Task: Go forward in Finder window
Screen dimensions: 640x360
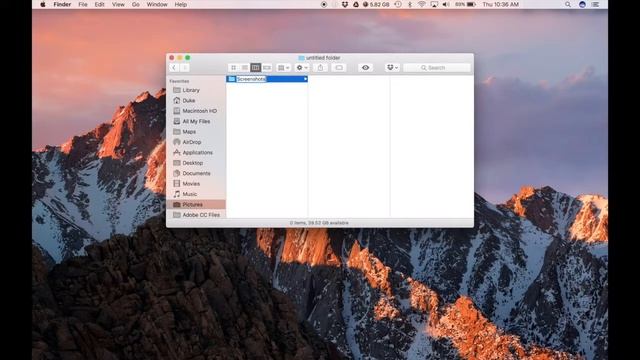Action: [x=184, y=68]
